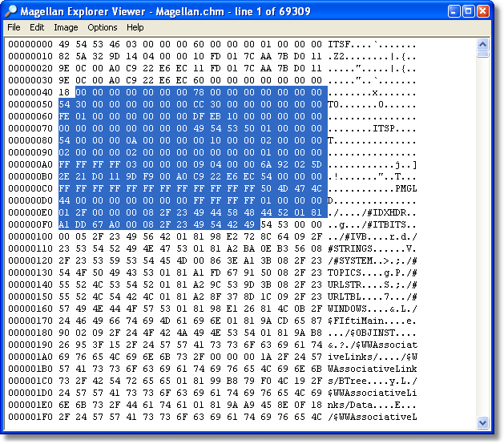Image resolution: width=504 pixels, height=444 pixels.
Task: Click ASCII text 'URLSTR' in row 00000140
Action: point(345,285)
